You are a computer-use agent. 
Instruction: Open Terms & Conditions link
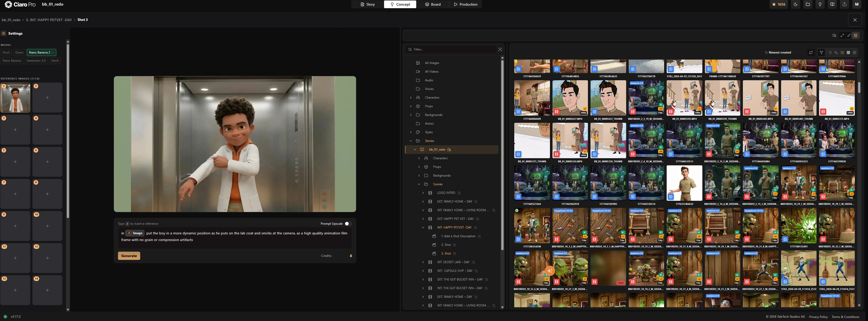click(845, 317)
